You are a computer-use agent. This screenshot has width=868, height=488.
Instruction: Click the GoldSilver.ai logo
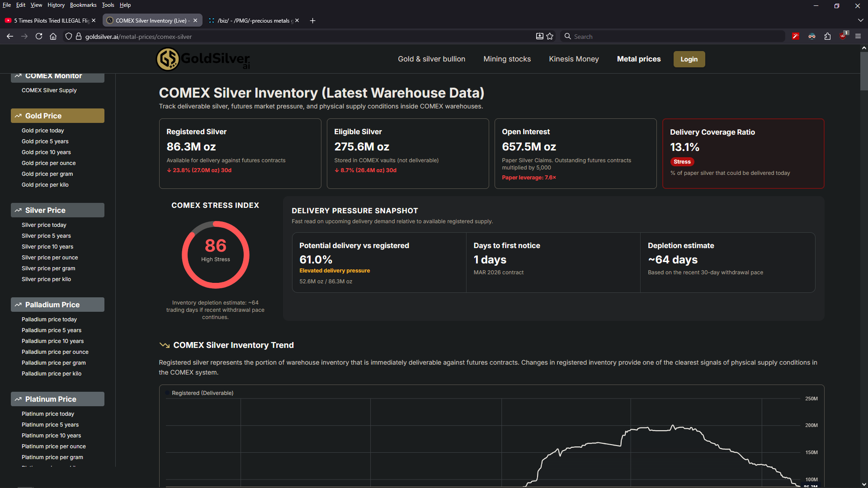click(x=203, y=59)
